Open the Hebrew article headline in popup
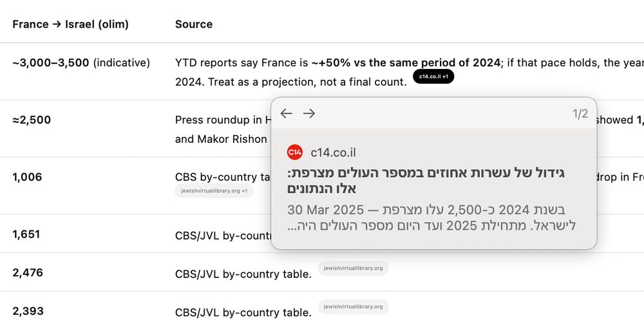The width and height of the screenshot is (644, 327). (x=426, y=181)
